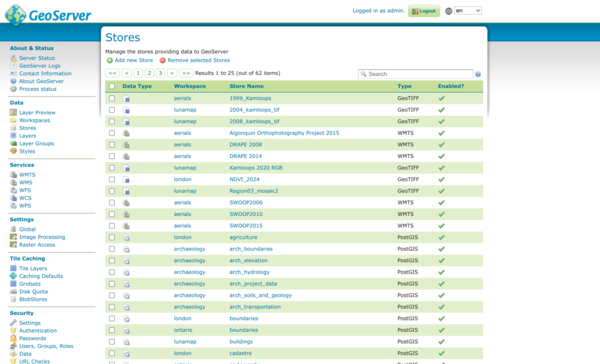Click the red Remove selected Stores icon

(162, 60)
